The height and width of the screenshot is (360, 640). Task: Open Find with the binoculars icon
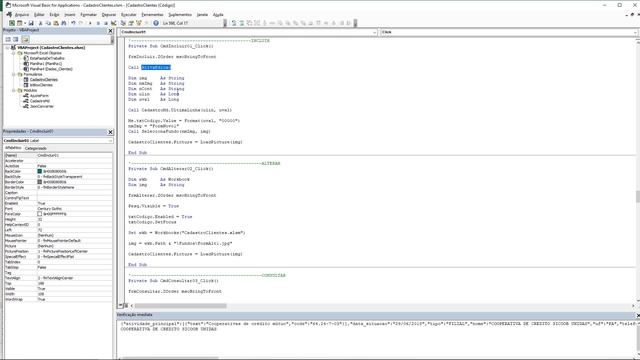click(64, 23)
